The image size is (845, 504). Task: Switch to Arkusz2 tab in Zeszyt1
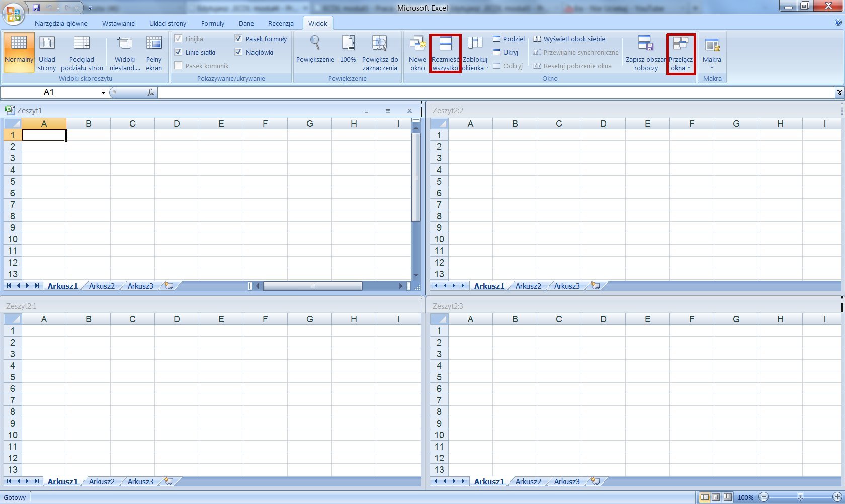coord(102,286)
